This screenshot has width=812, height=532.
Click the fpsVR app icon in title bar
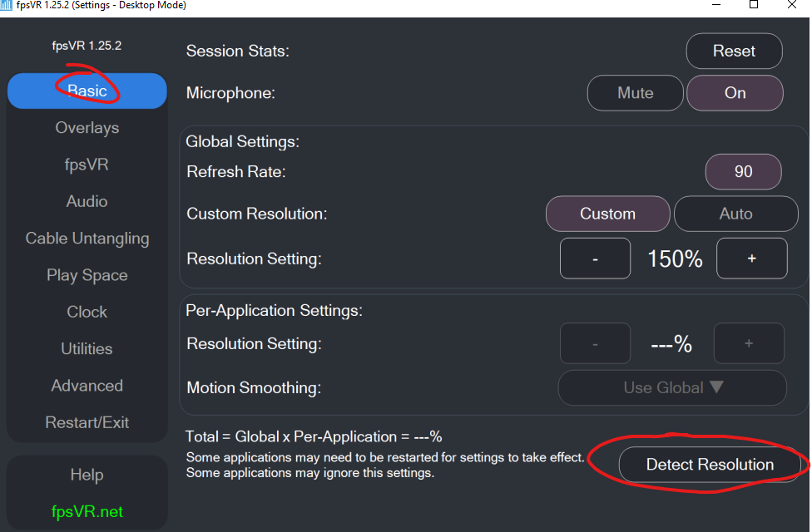7,5
